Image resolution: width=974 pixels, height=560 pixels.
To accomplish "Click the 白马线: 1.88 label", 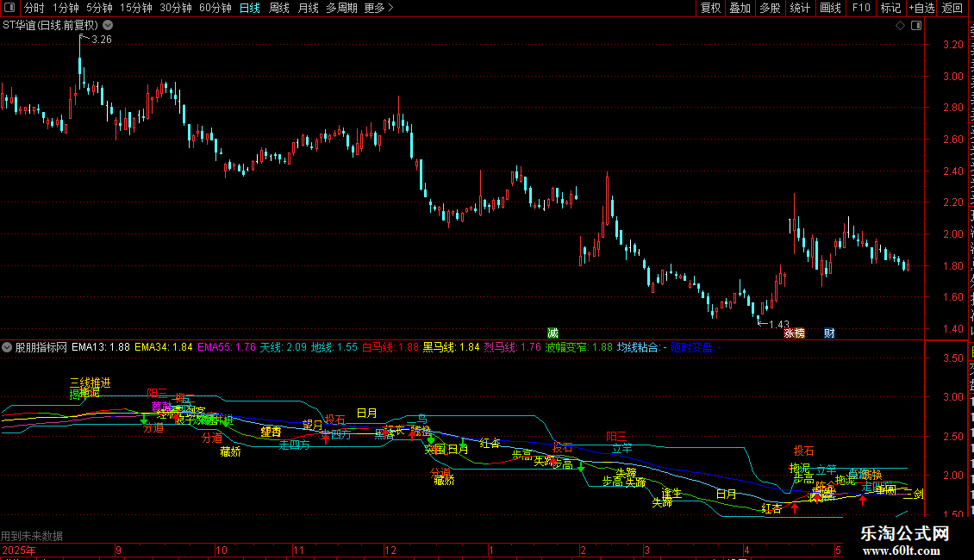I will point(390,347).
